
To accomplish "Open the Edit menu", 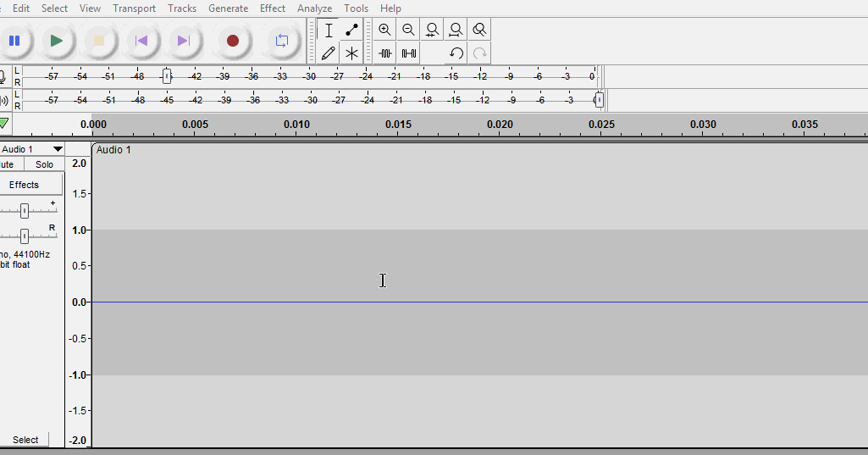I will (21, 8).
